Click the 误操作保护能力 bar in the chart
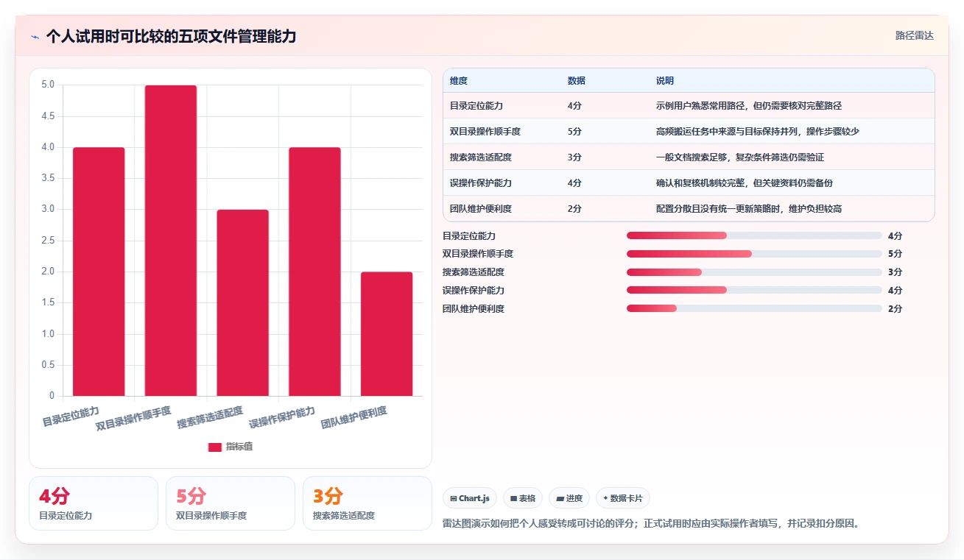 click(314, 272)
